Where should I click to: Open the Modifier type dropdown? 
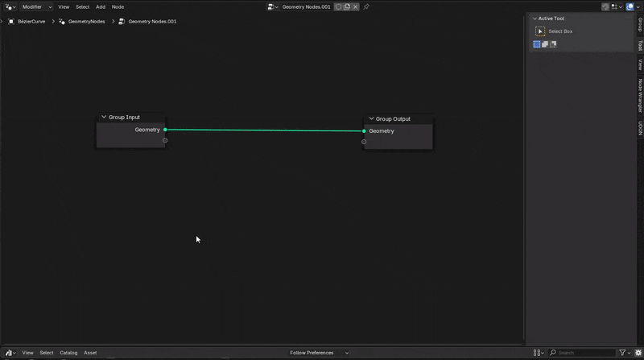point(37,6)
